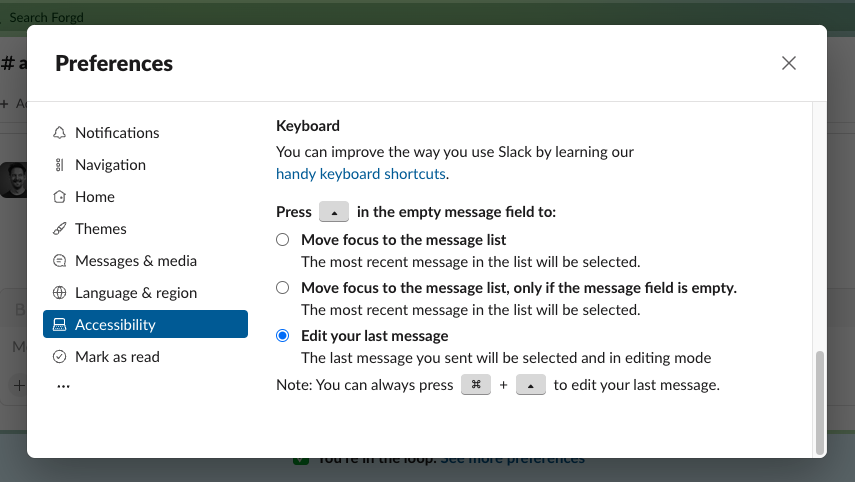Select the Accessibility tab
This screenshot has width=855, height=482.
(x=145, y=324)
